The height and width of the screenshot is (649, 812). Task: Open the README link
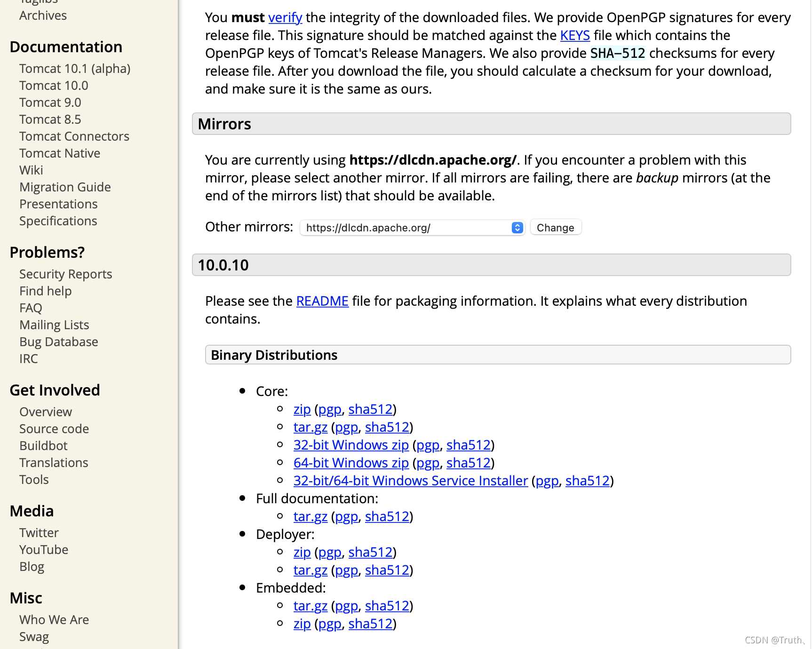point(322,301)
